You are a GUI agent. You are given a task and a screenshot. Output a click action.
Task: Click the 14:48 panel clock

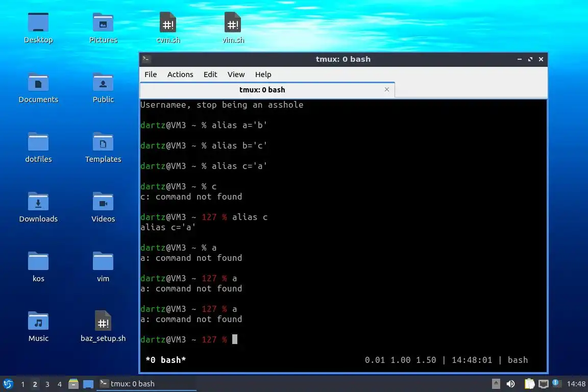576,384
